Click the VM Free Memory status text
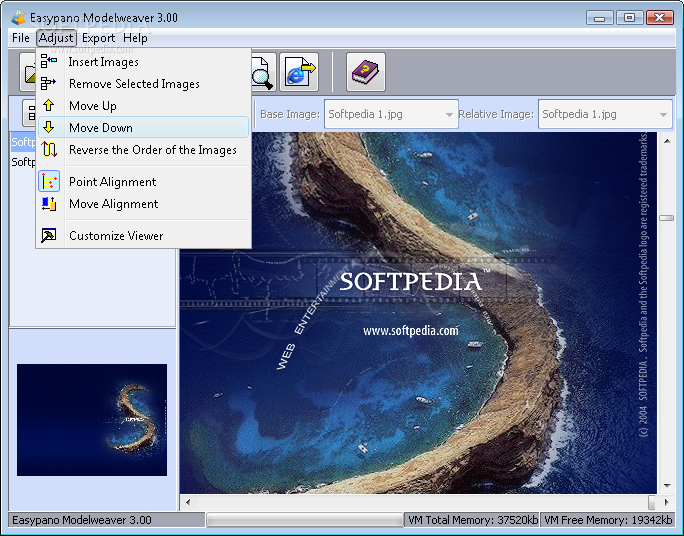Image resolution: width=684 pixels, height=536 pixels. (608, 520)
